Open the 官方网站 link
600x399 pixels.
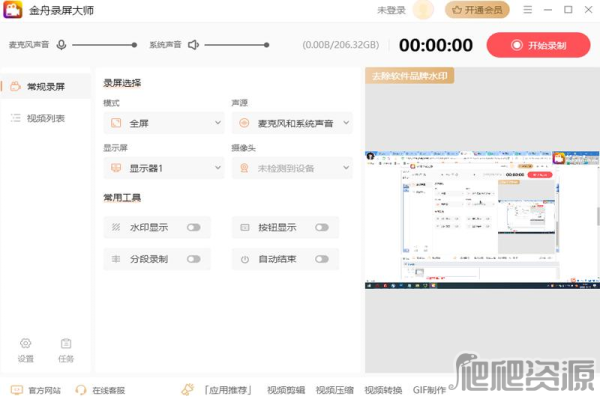click(45, 390)
